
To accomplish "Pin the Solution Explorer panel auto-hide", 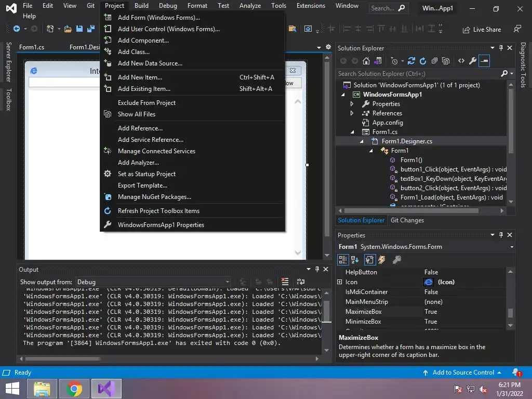I will click(501, 48).
